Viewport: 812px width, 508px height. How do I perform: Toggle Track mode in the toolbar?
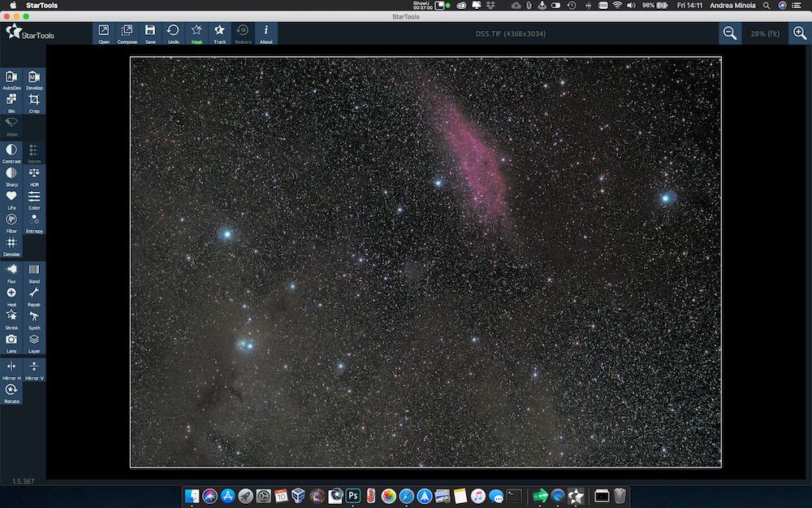coord(219,33)
